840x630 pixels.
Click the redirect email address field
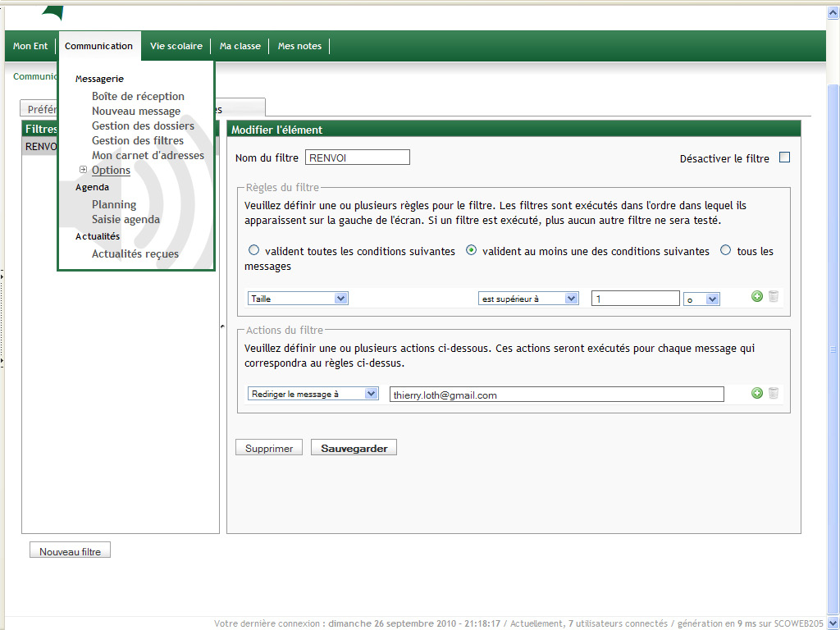point(556,395)
